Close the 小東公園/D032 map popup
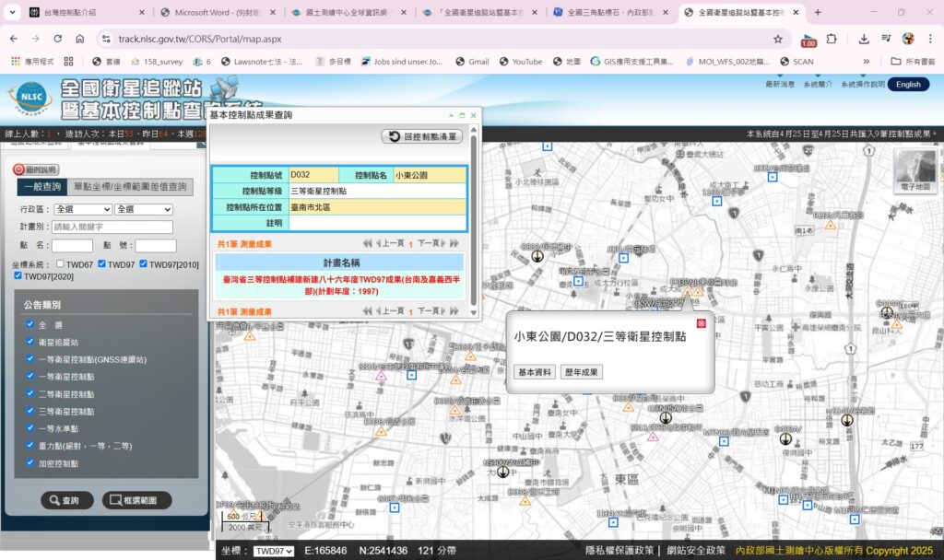This screenshot has height=560, width=944. pyautogui.click(x=701, y=323)
